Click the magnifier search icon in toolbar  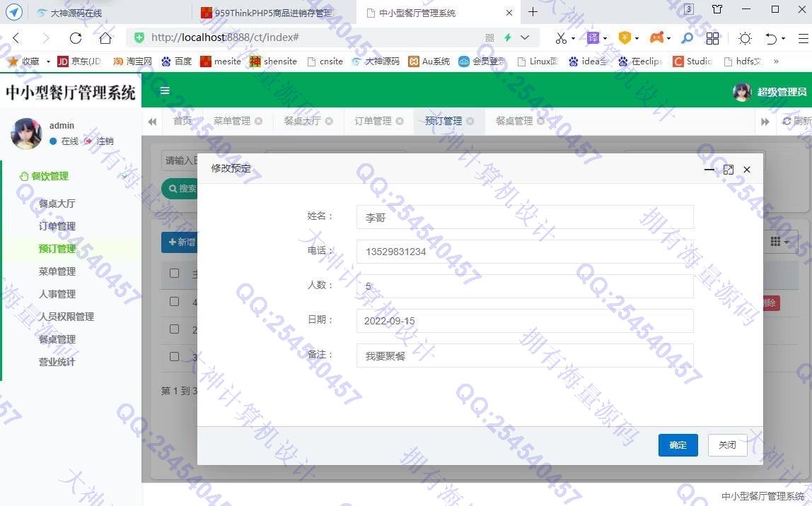pos(688,37)
